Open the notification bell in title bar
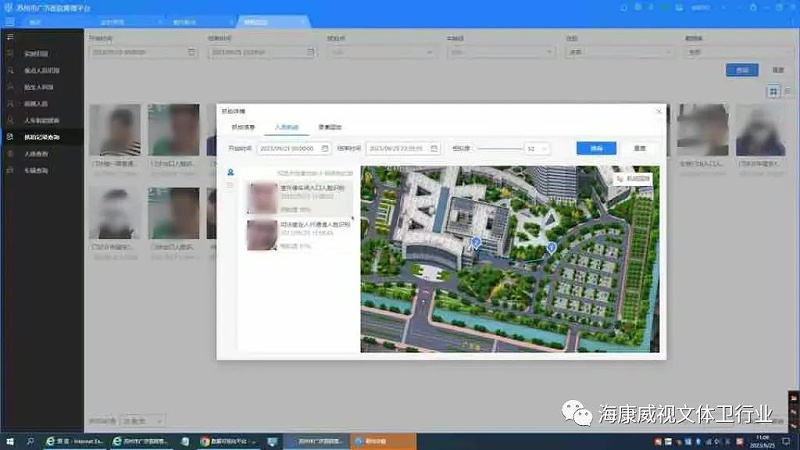 pos(623,8)
